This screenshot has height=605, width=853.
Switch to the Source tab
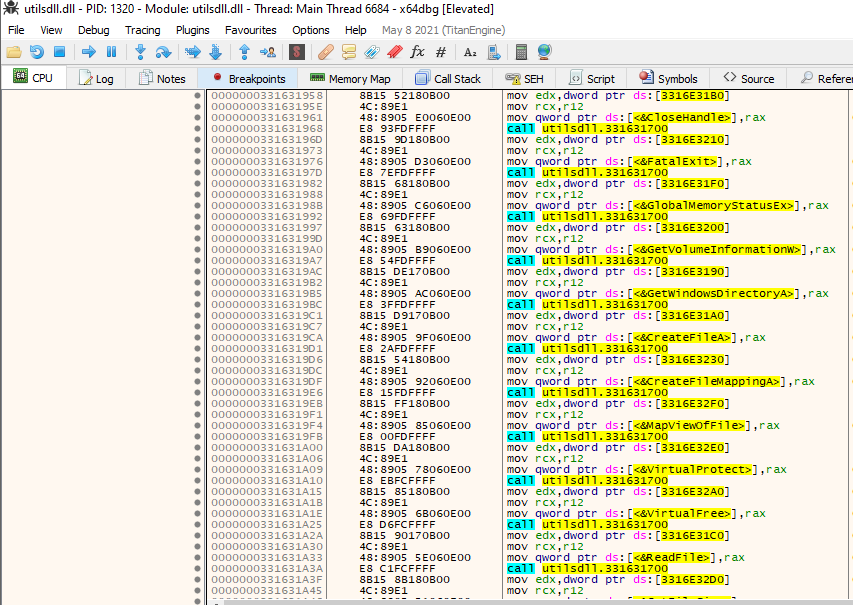(x=749, y=78)
